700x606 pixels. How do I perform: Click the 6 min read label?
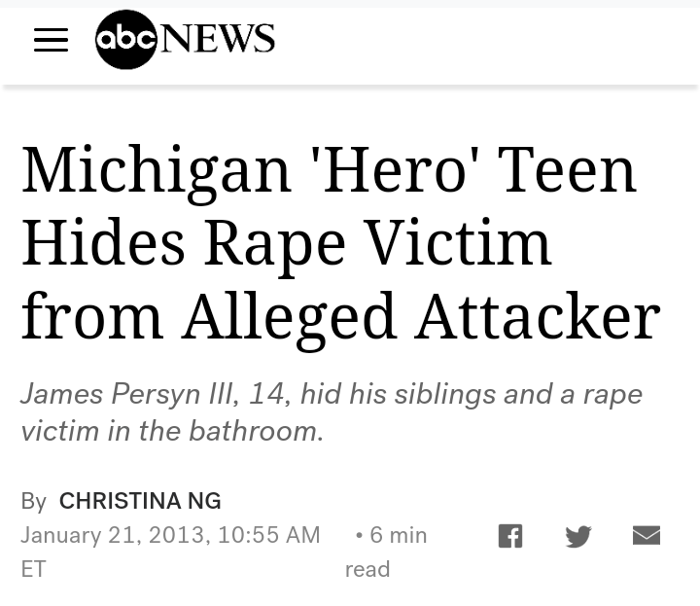click(389, 551)
